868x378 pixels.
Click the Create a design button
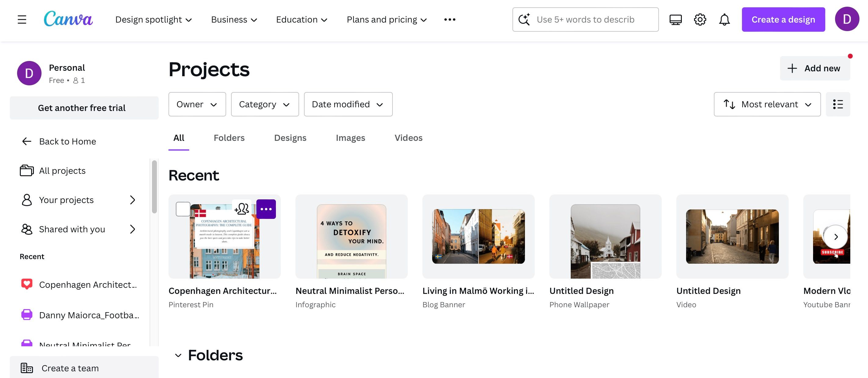pos(783,19)
